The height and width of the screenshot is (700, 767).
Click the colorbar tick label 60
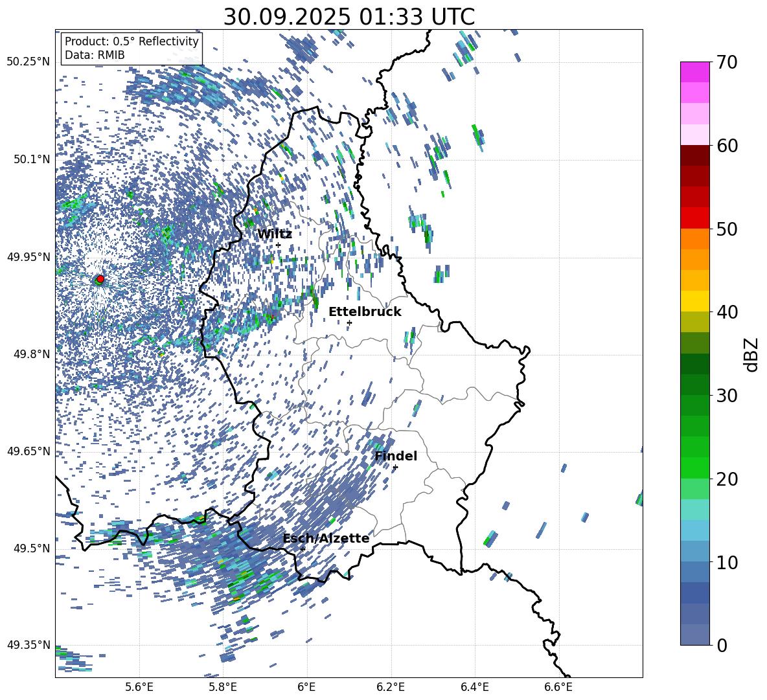pyautogui.click(x=727, y=146)
